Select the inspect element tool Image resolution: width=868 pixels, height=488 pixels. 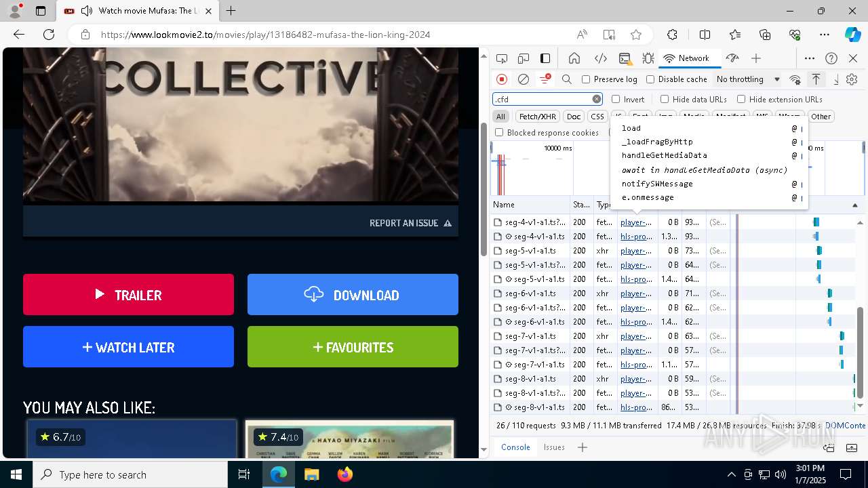[502, 58]
